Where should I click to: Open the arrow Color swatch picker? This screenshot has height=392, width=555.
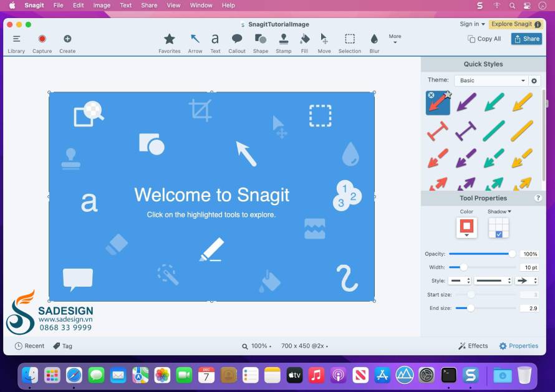(466, 227)
